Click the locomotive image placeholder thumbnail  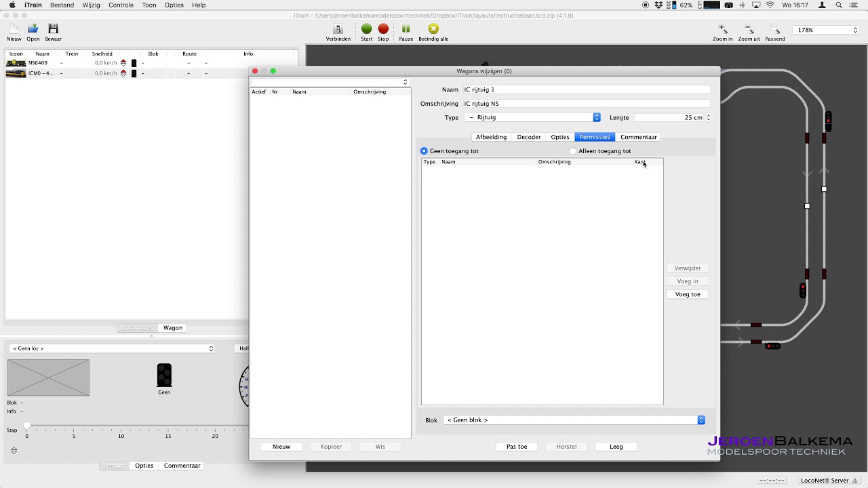click(x=48, y=378)
